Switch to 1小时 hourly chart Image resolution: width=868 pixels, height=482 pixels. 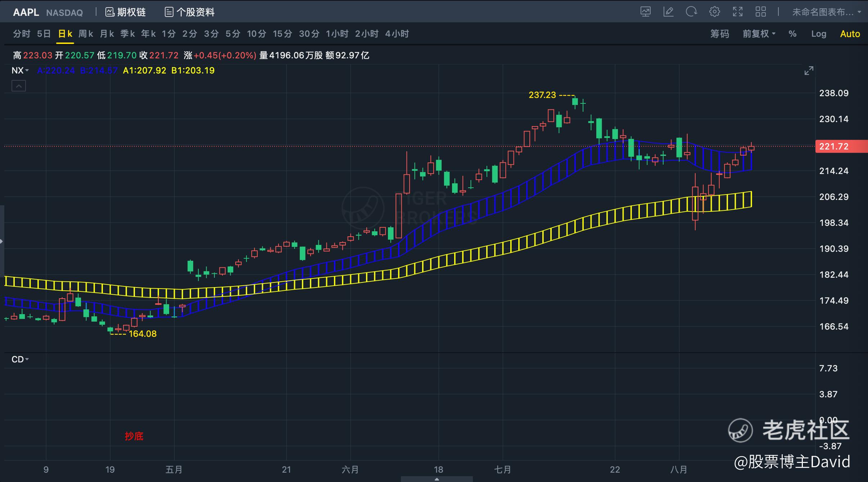pyautogui.click(x=337, y=34)
